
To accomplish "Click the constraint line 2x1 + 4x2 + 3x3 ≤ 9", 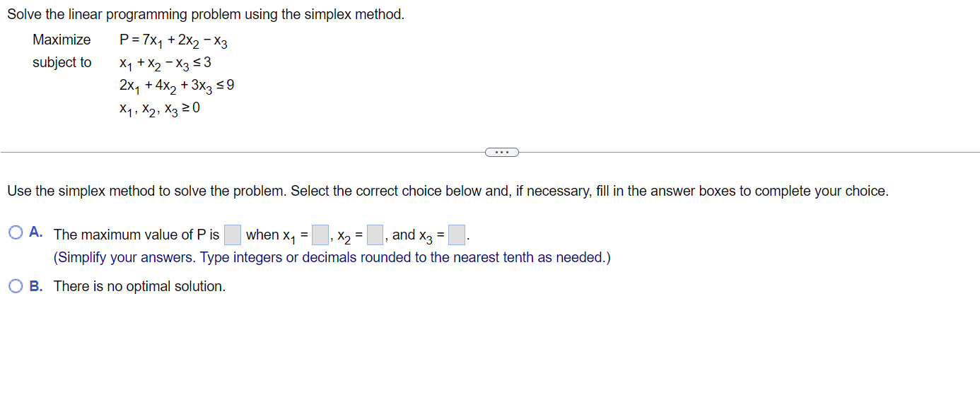I will (177, 85).
